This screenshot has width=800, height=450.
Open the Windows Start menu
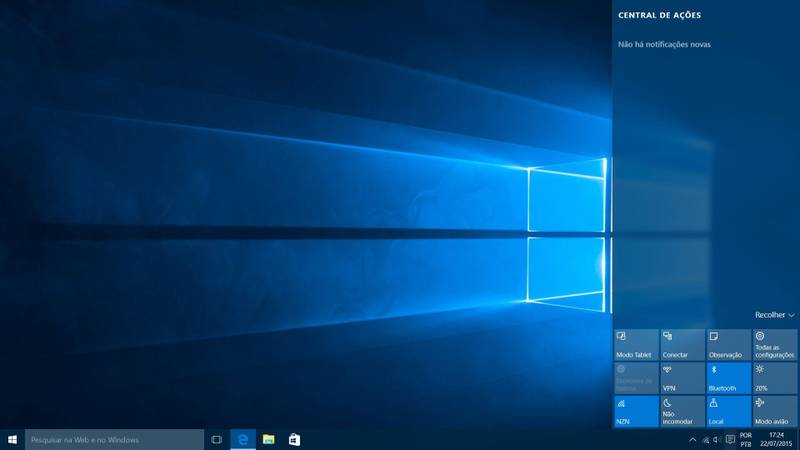point(12,439)
